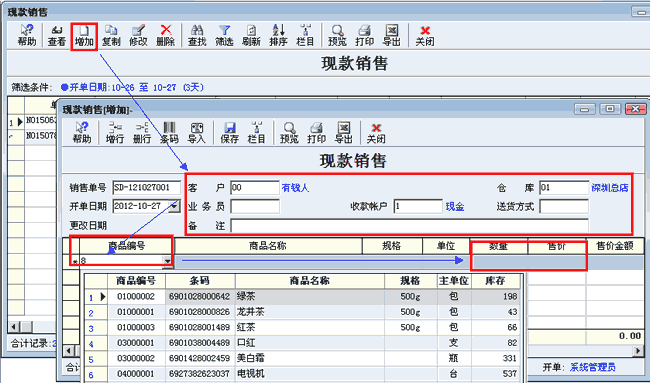This screenshot has width=650, height=383.
Task: Click the 现金 account link
Action: (x=455, y=207)
